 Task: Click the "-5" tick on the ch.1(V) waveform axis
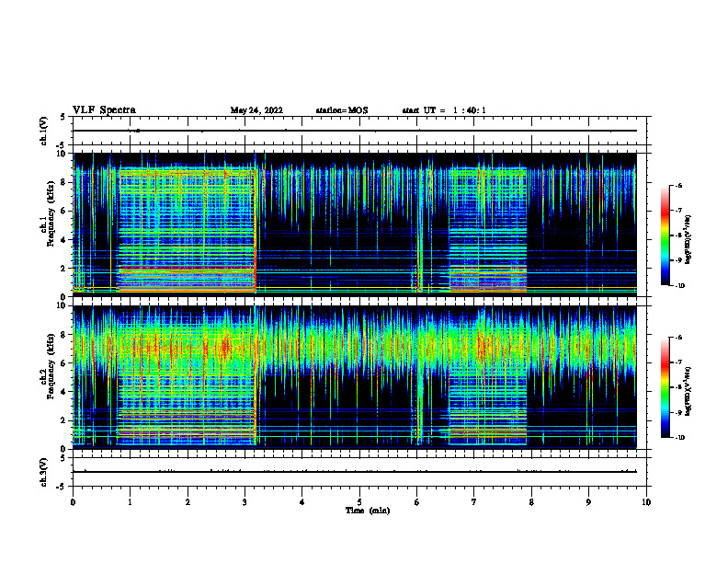62,145
